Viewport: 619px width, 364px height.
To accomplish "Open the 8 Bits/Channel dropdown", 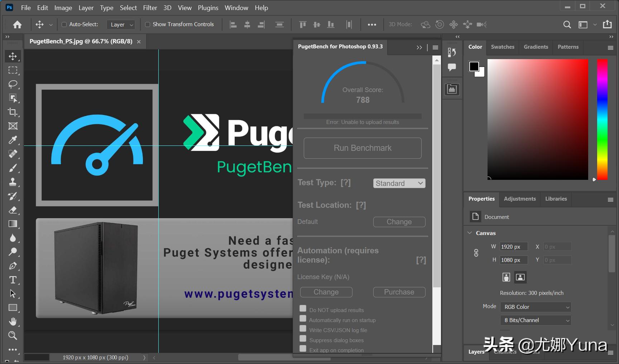I will [x=536, y=320].
